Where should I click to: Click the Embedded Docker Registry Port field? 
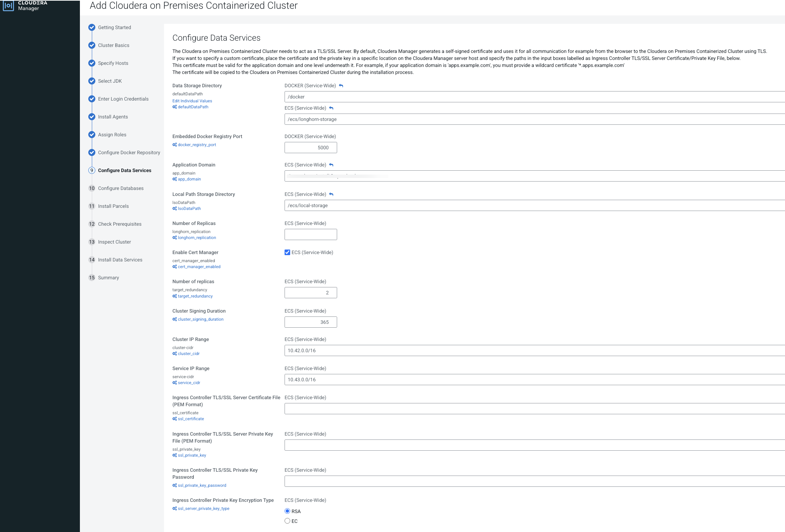[x=310, y=148]
